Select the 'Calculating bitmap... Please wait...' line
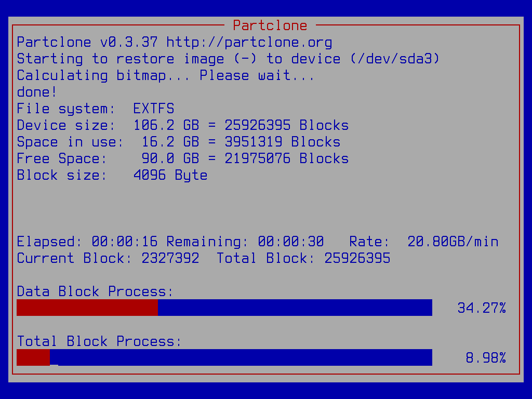The width and height of the screenshot is (532, 399). coord(166,75)
